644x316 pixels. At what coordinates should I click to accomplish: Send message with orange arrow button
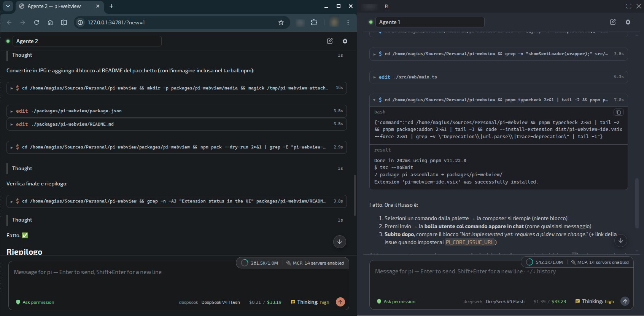340,302
